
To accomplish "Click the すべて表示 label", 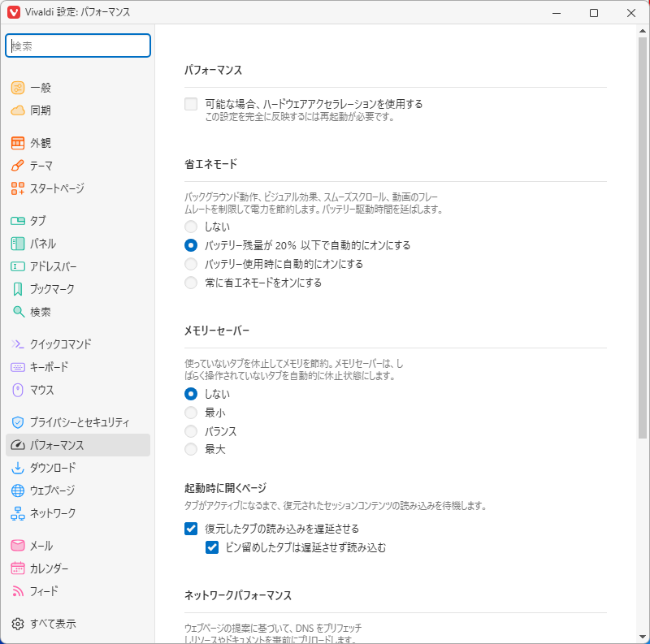I will (53, 624).
